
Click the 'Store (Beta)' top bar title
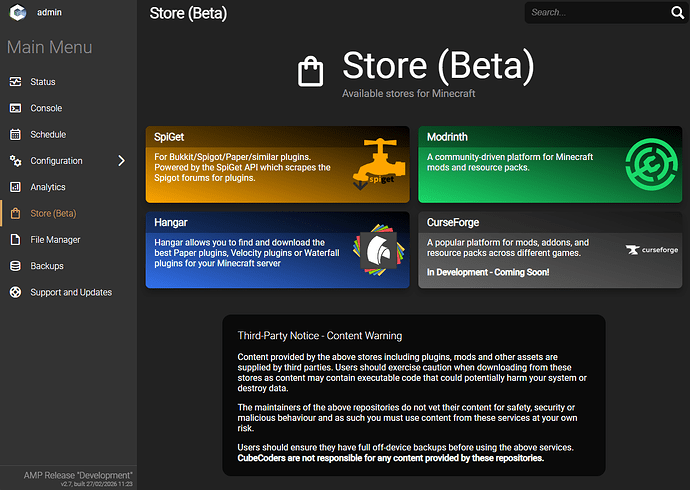click(188, 13)
